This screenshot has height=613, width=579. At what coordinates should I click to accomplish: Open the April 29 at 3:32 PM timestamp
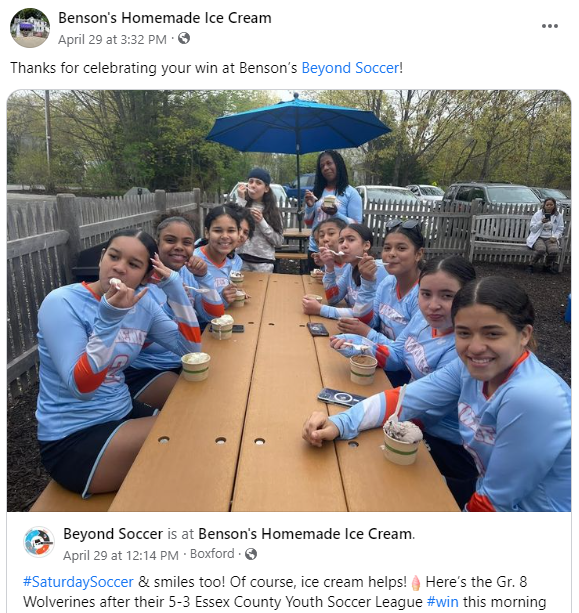point(112,39)
